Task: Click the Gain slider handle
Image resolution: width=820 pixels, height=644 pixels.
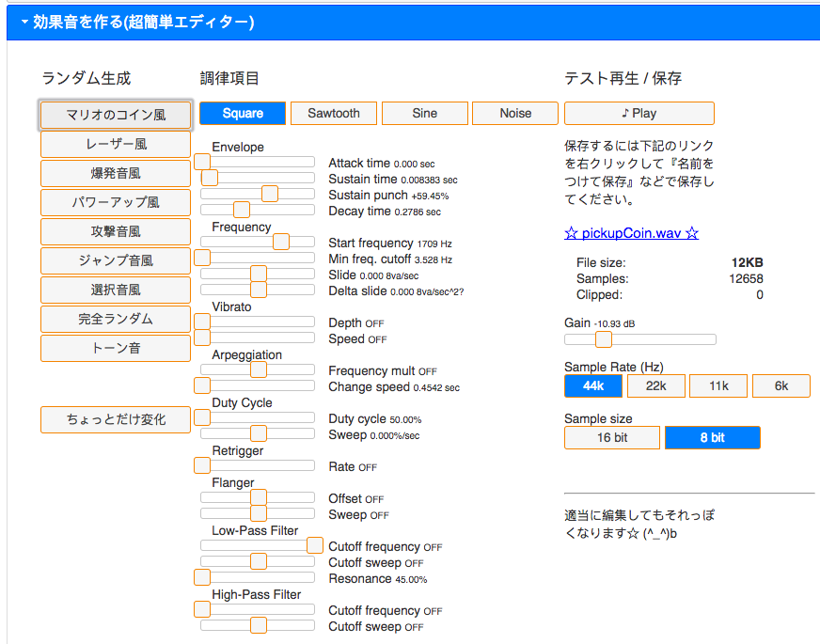Action: (x=604, y=339)
